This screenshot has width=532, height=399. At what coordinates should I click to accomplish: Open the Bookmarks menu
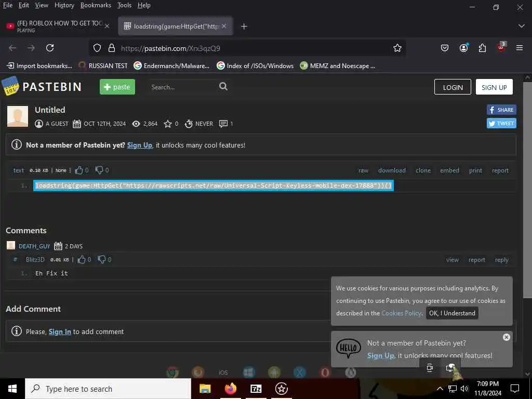click(x=96, y=5)
